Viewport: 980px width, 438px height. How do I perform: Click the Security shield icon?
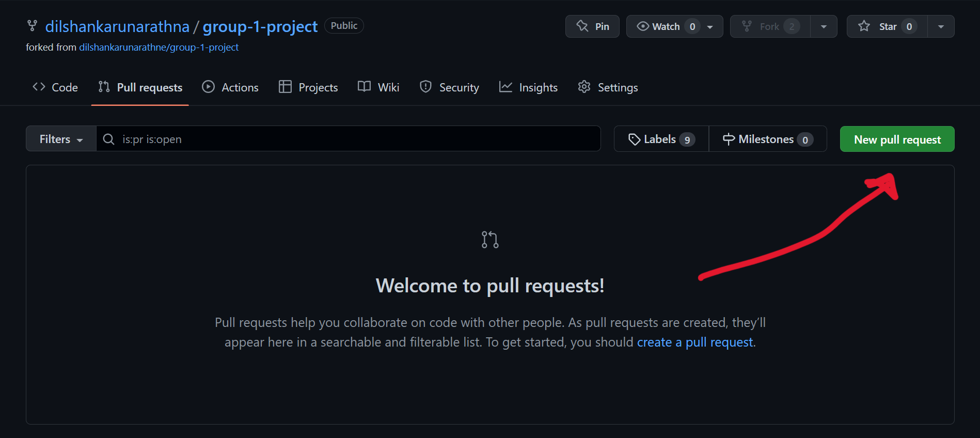point(425,87)
